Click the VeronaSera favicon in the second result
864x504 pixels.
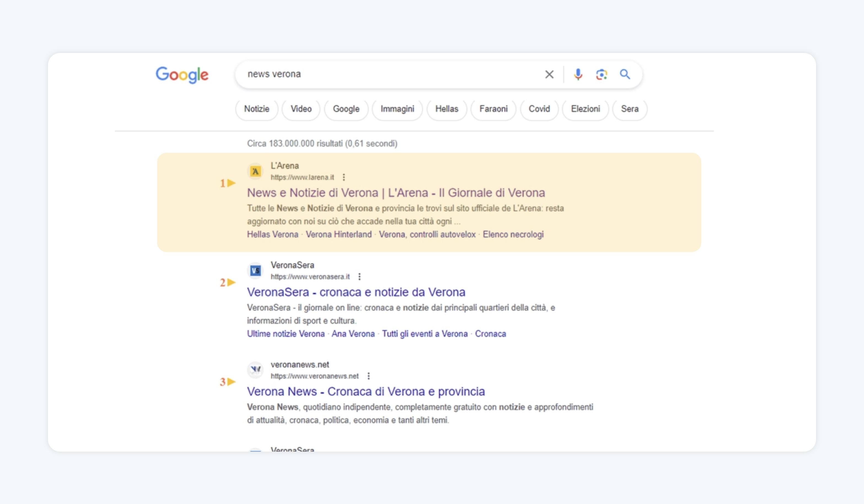[256, 271]
